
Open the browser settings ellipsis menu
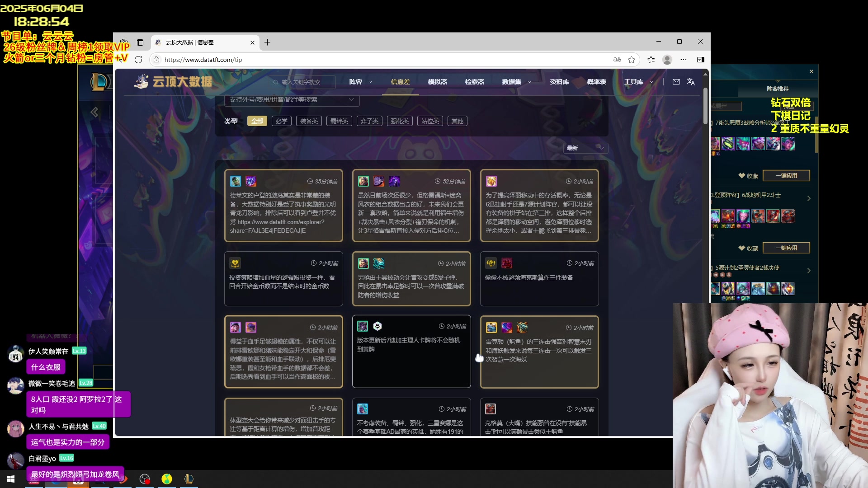[x=684, y=60]
